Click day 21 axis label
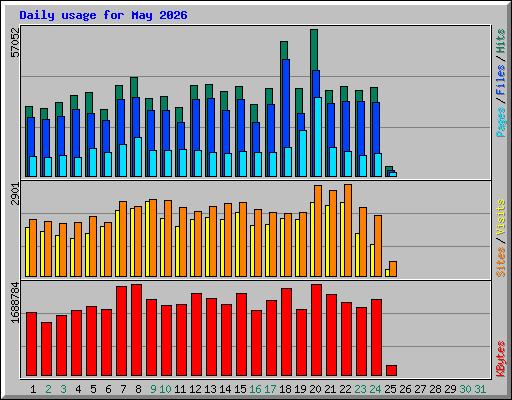Viewport: 512px width, 400px height. pyautogui.click(x=330, y=389)
